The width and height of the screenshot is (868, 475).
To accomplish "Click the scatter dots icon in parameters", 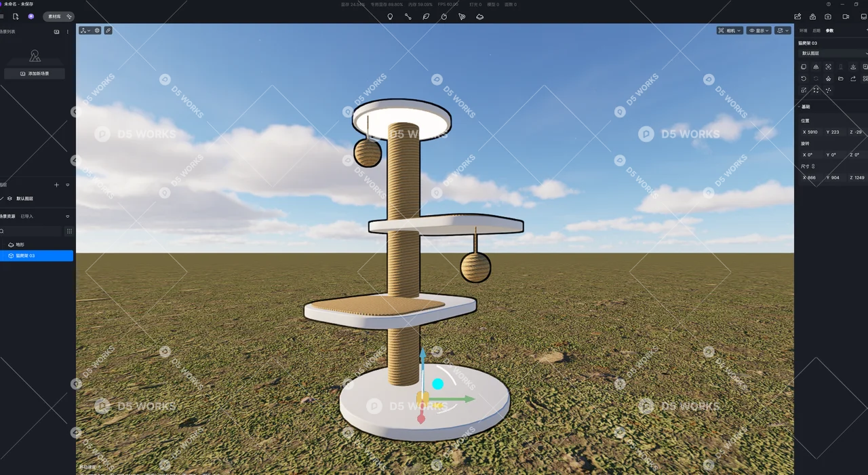I will [828, 90].
